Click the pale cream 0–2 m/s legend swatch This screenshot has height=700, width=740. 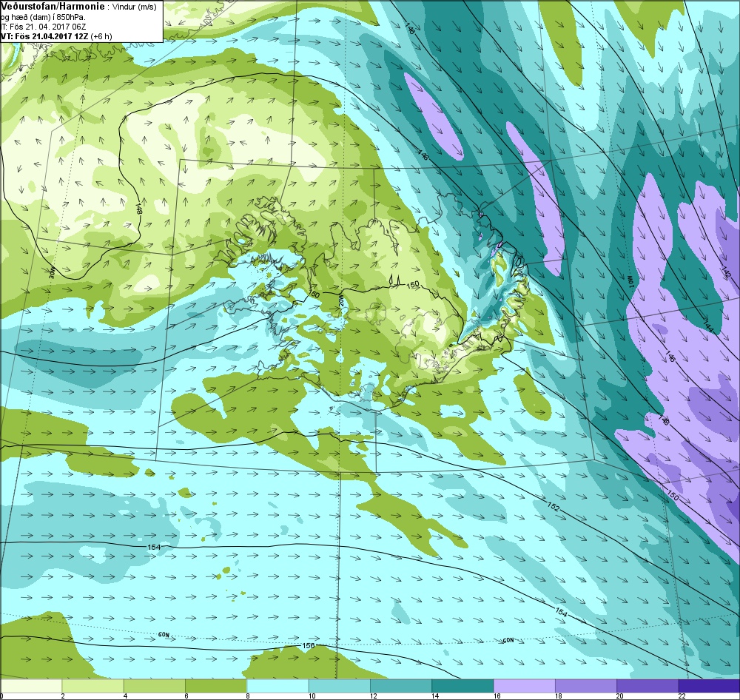click(31, 685)
